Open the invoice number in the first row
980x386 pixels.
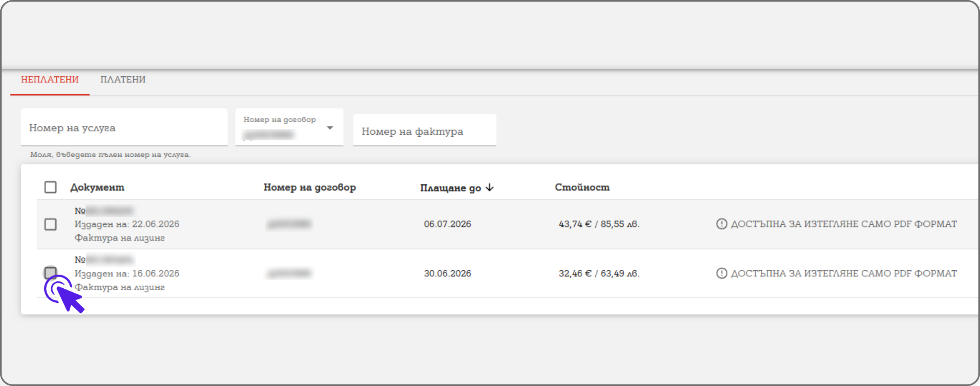104,211
